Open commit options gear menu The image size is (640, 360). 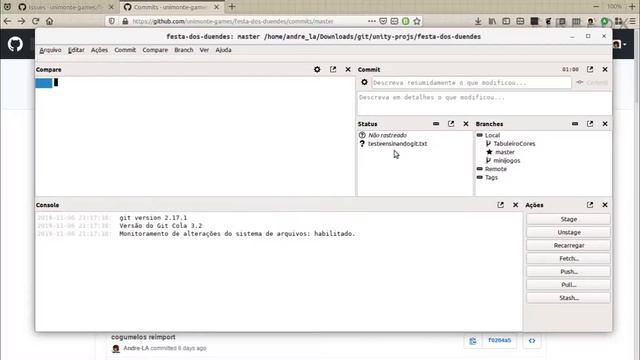(x=364, y=82)
